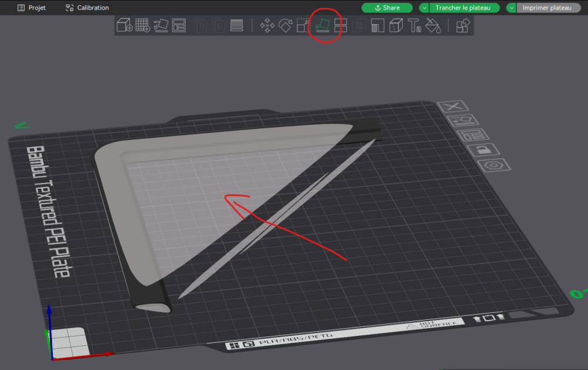Select the Scale tool
Viewport: 588px width, 370px height.
[x=303, y=25]
